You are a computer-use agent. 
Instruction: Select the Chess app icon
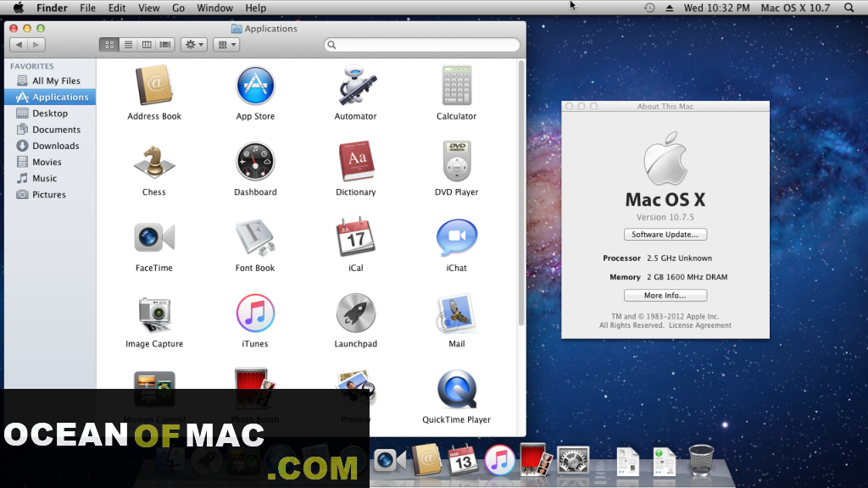[x=154, y=162]
